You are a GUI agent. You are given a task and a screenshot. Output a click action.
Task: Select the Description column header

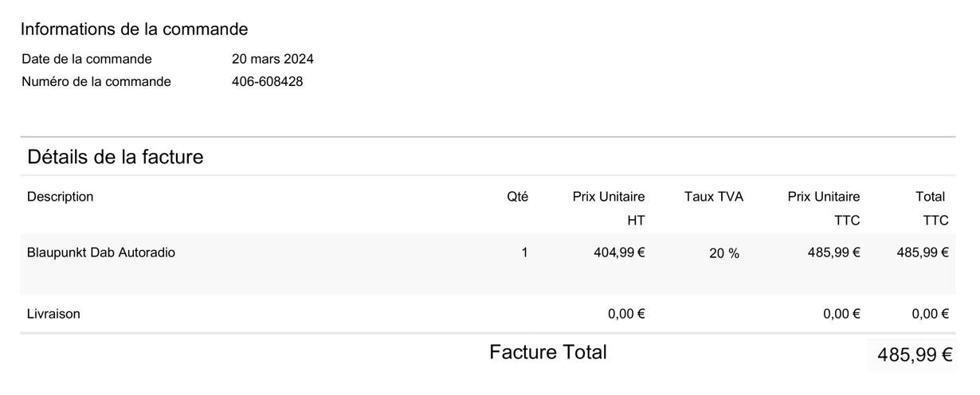coord(60,197)
